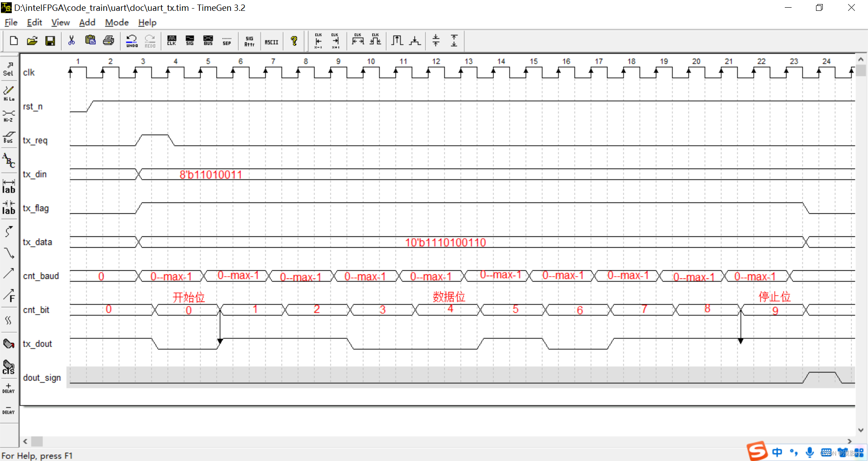The height and width of the screenshot is (461, 868).
Task: Select the curved arrow tool
Action: click(x=9, y=231)
